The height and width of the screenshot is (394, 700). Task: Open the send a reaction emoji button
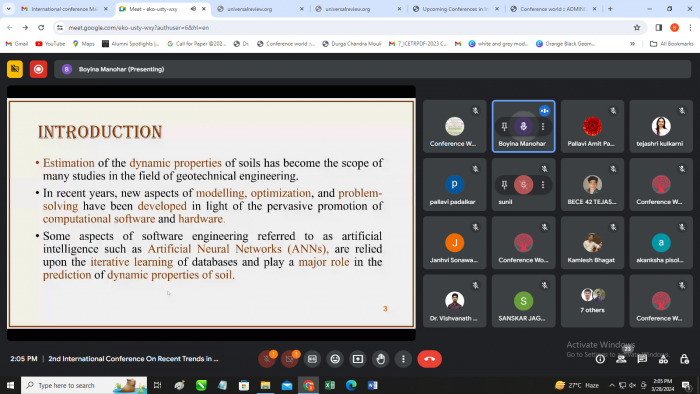coord(335,359)
